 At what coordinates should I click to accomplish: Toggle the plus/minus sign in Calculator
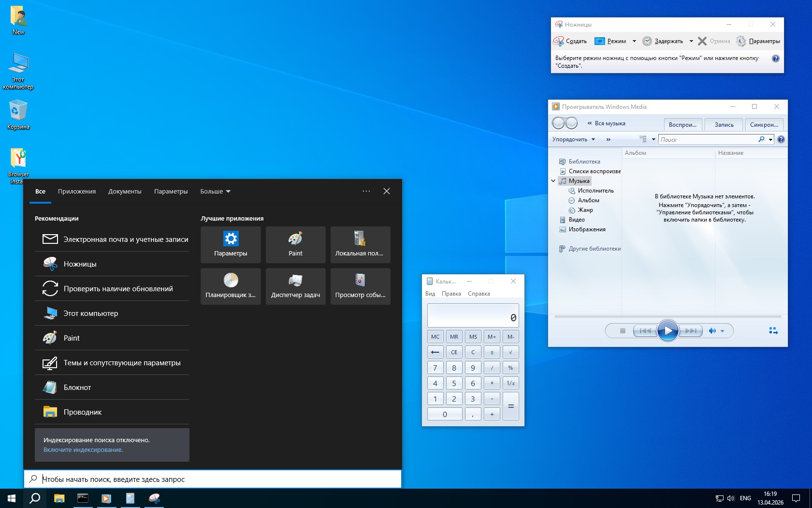click(x=492, y=352)
